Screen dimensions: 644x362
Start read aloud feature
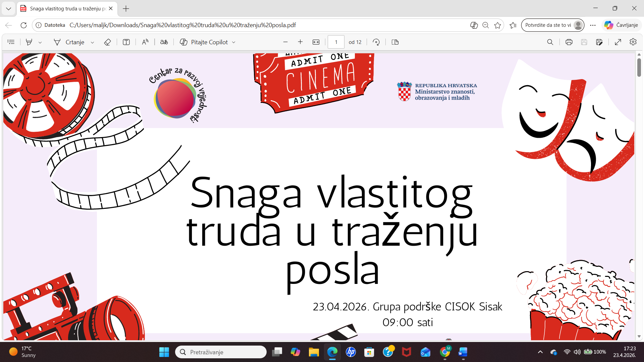click(145, 42)
